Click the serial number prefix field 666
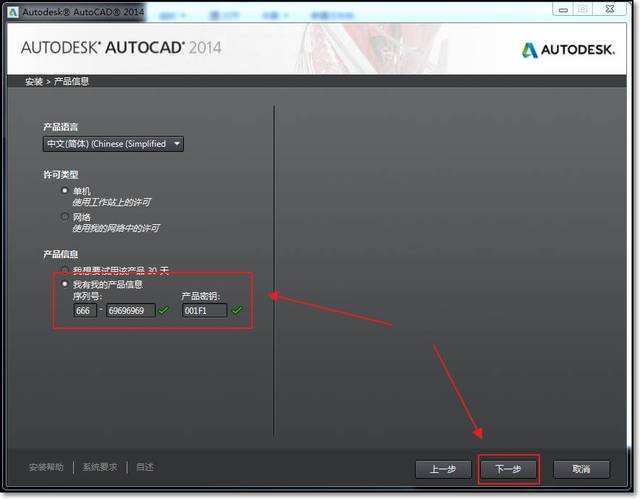640x499 pixels. [x=85, y=310]
